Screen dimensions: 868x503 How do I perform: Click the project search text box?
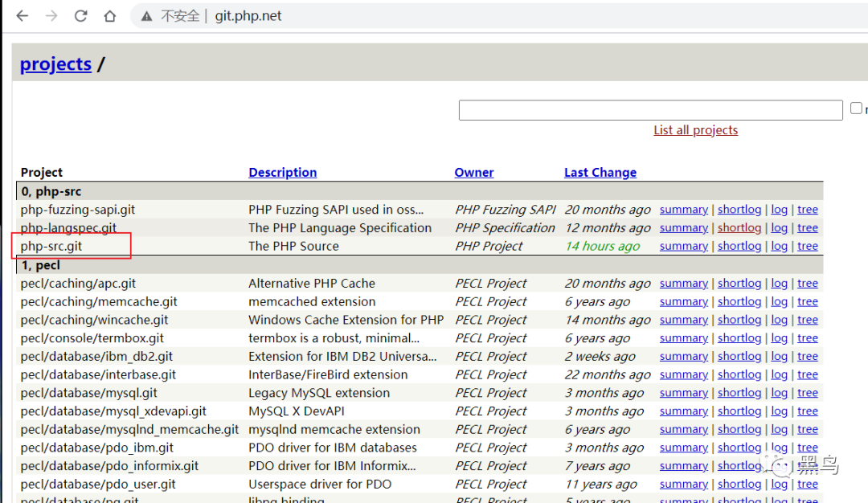coord(650,110)
